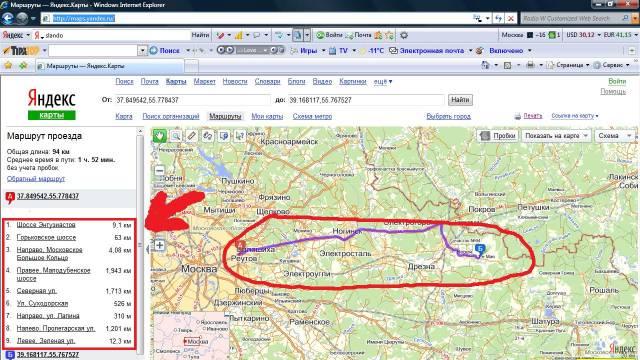Click the Печать link
Viewport: 640px width, 360px height.
click(x=533, y=116)
